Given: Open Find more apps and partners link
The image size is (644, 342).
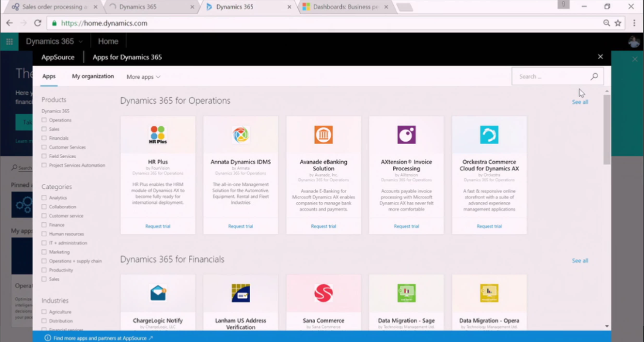Looking at the screenshot, I should point(103,338).
